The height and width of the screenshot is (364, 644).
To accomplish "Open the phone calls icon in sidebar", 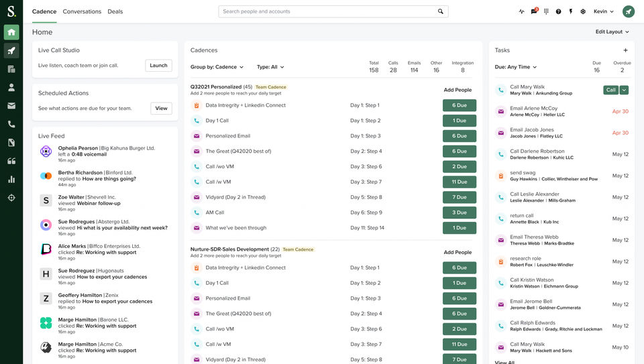I will (x=11, y=124).
